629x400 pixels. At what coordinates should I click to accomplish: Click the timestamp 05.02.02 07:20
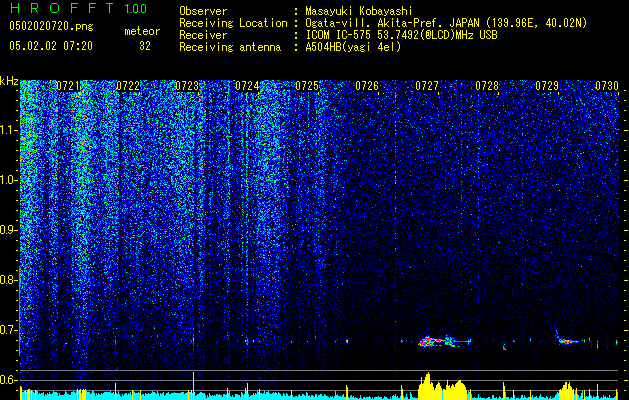[51, 46]
